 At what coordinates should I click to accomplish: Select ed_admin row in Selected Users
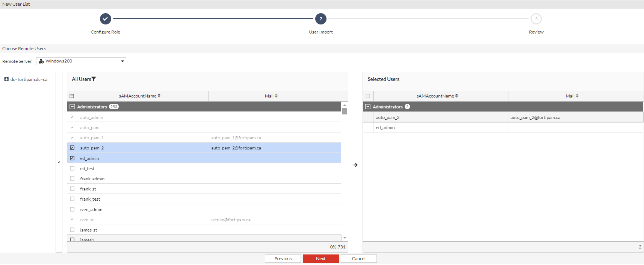click(503, 128)
